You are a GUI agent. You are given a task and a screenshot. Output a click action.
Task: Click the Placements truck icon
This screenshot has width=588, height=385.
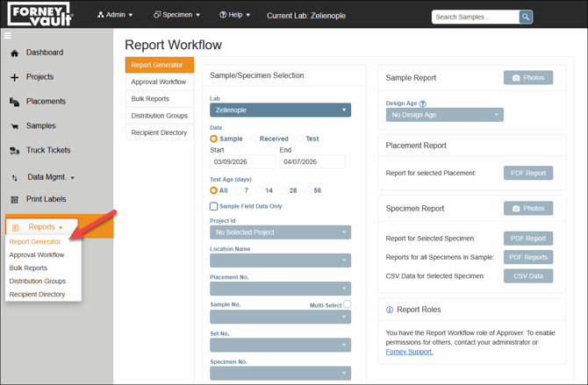[x=14, y=103]
